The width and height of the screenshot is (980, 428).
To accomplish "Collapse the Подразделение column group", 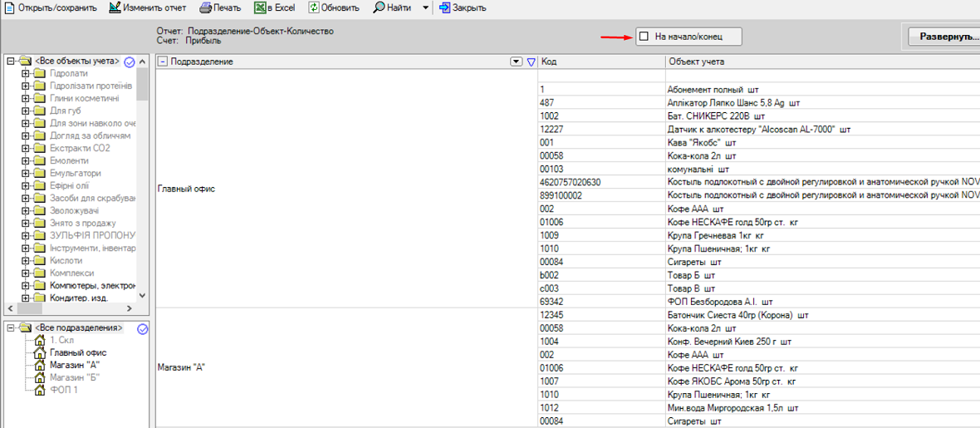I will click(163, 61).
